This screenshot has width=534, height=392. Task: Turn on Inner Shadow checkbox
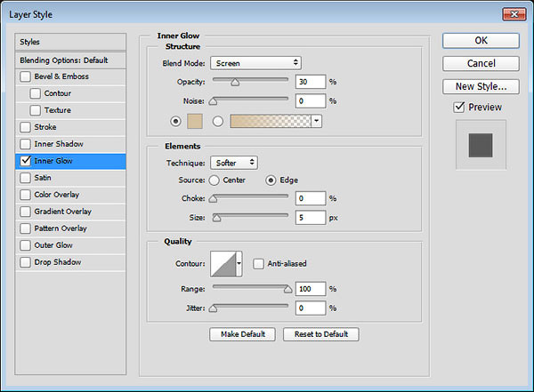[x=25, y=144]
